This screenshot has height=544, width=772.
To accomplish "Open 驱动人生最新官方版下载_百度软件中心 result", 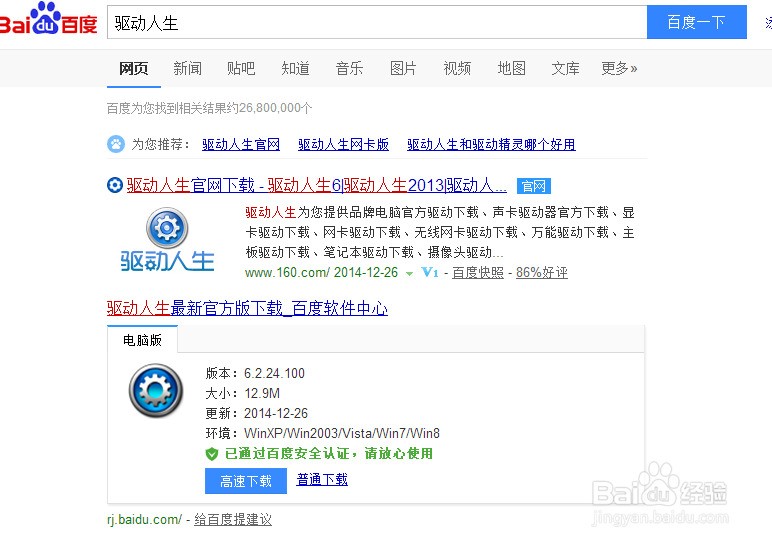I will (x=247, y=309).
